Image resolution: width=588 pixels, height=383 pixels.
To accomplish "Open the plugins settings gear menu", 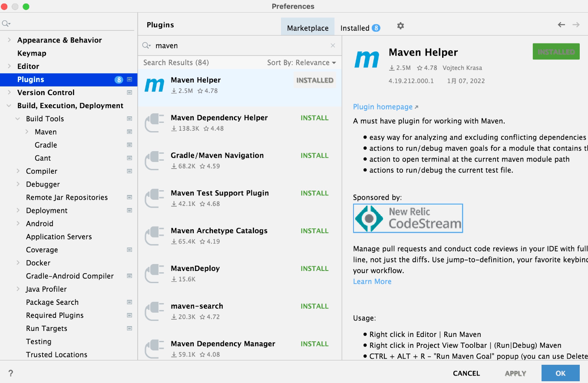I will [x=400, y=26].
